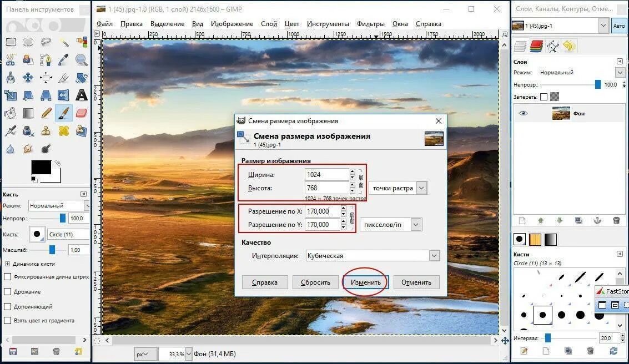Enable the 'Дополняющий' checkbox
The height and width of the screenshot is (364, 629).
coord(7,306)
